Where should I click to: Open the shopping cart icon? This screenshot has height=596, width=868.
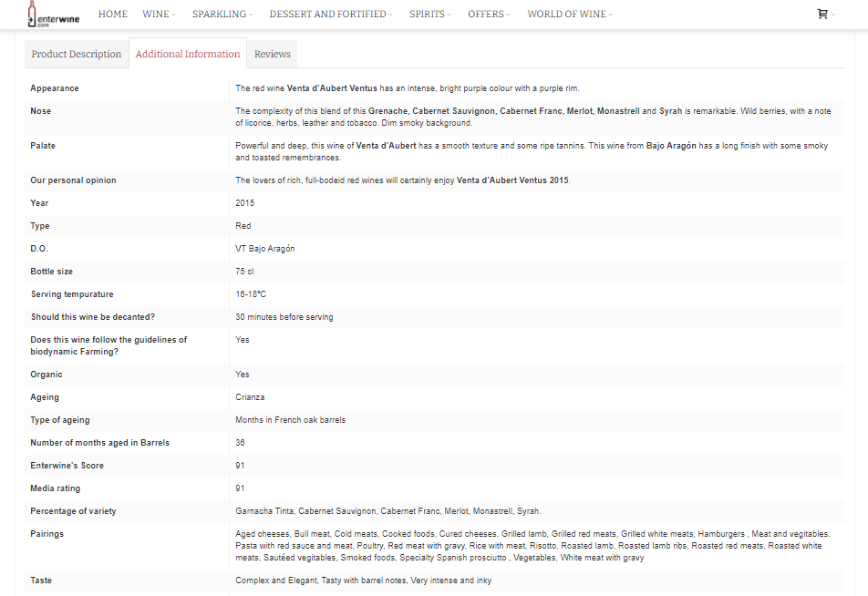point(822,14)
